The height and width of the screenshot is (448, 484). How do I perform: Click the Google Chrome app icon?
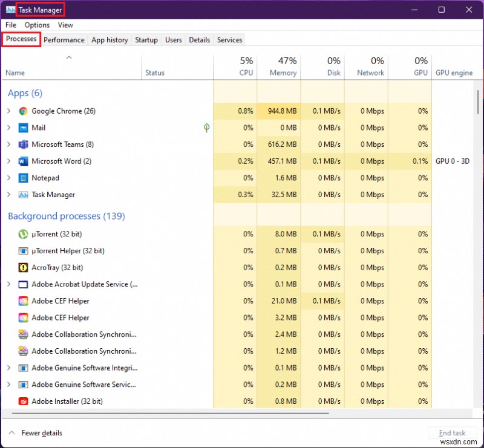tap(23, 111)
